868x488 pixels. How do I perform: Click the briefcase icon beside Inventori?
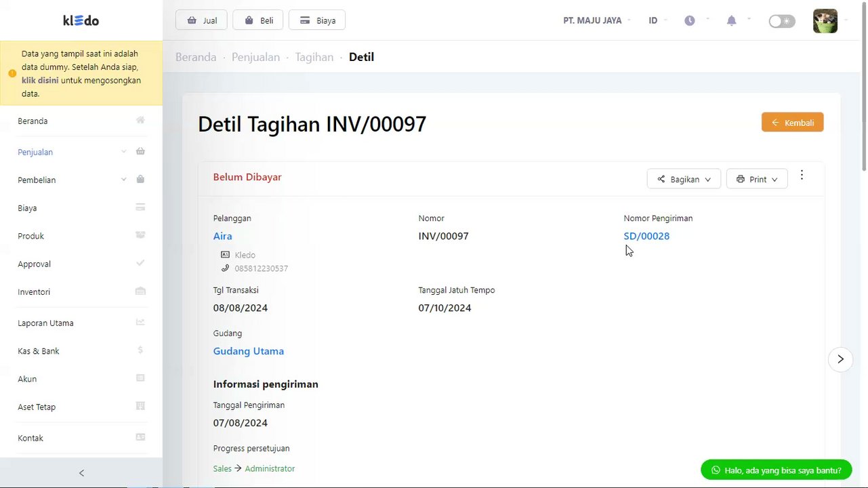click(x=140, y=291)
